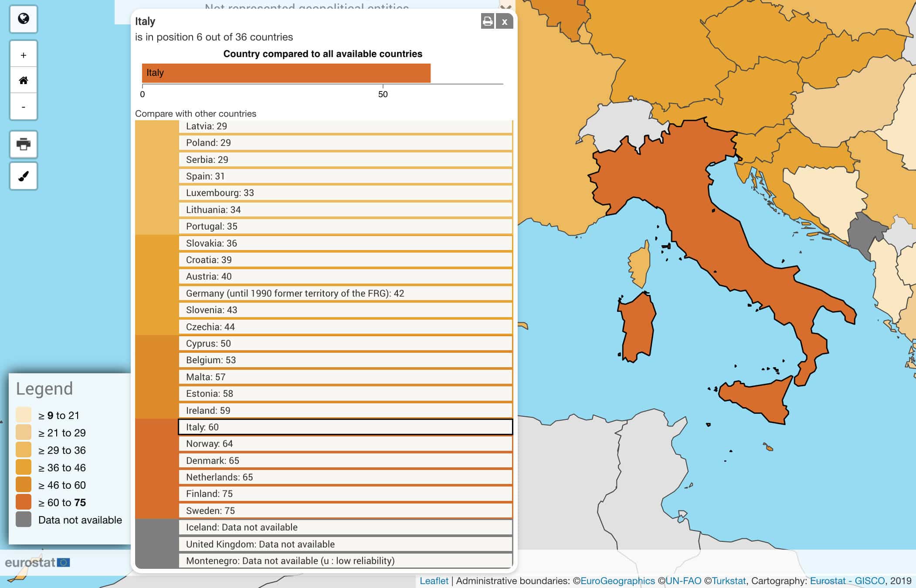Click the zoom out (-) button
This screenshot has height=588, width=916.
(24, 107)
